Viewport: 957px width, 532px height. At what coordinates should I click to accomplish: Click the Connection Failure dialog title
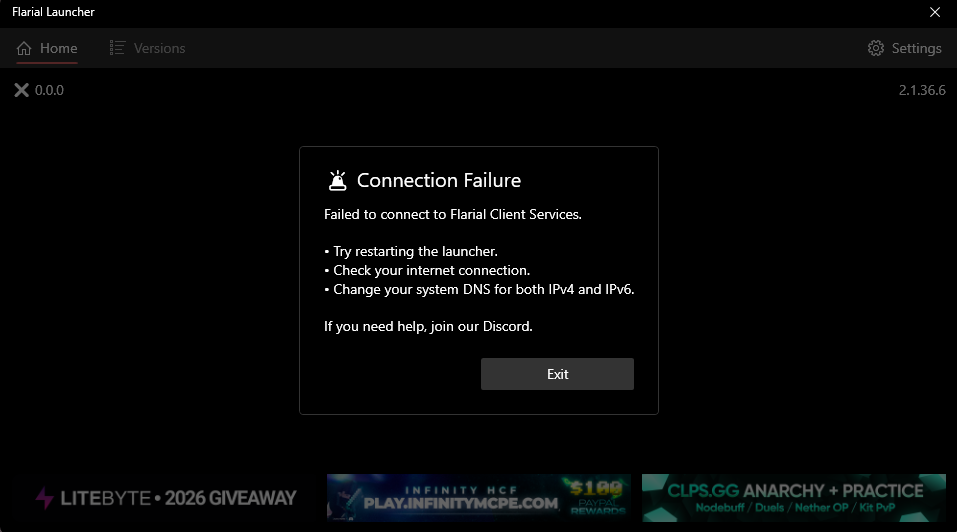click(x=439, y=181)
